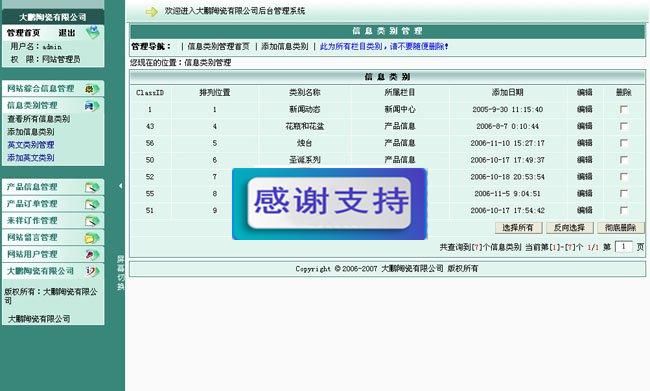The height and width of the screenshot is (391, 650).
Task: Open the 网站用户管理 menu
Action: (32, 255)
